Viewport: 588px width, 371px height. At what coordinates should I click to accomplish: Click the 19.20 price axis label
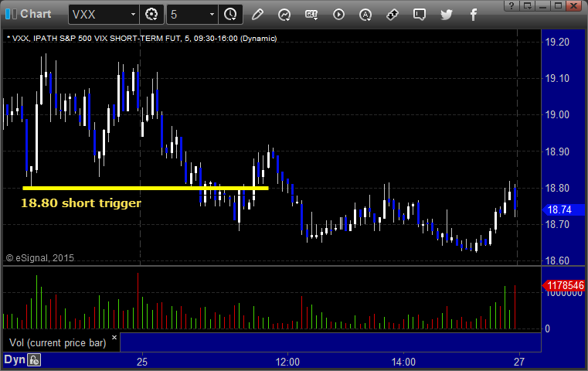click(557, 42)
